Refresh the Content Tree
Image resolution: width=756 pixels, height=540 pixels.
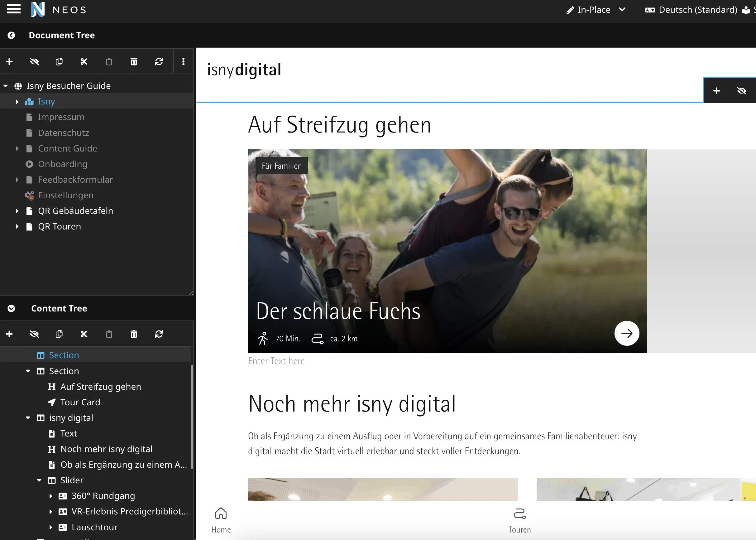[x=159, y=334]
